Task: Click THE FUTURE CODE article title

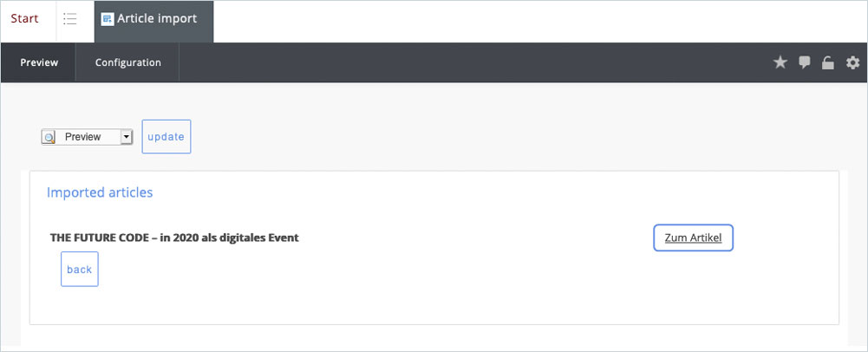Action: [x=174, y=238]
